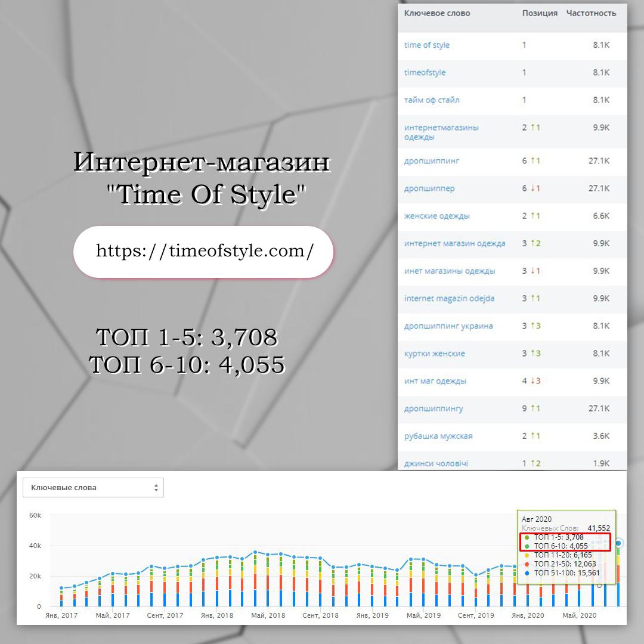644x644 pixels.
Task: Select keyword 'internet magazin odejda'
Action: pos(449,298)
